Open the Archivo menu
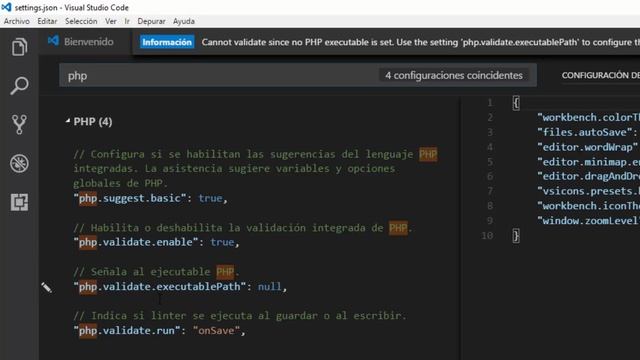This screenshot has width=640, height=360. click(17, 21)
